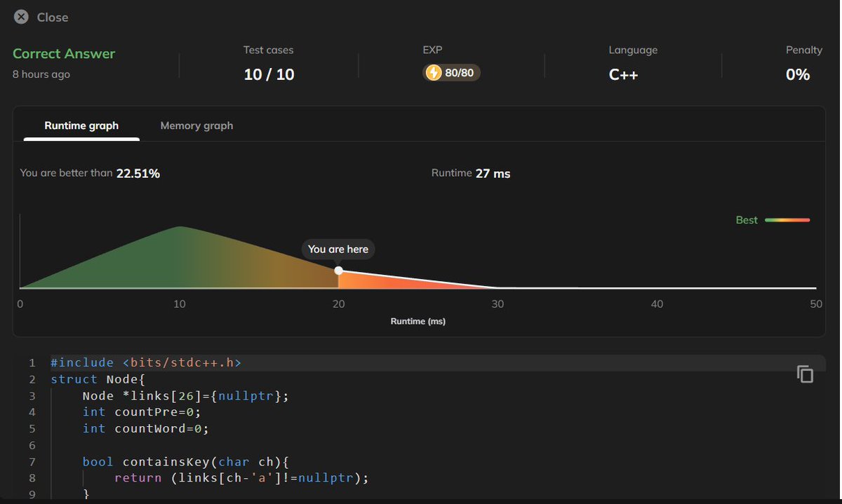Click the green peak of the runtime curve

click(x=180, y=227)
